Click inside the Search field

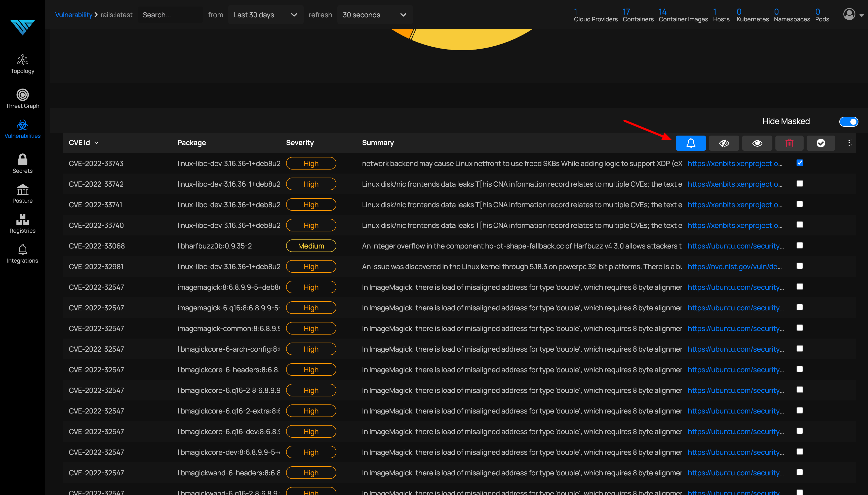pyautogui.click(x=170, y=15)
